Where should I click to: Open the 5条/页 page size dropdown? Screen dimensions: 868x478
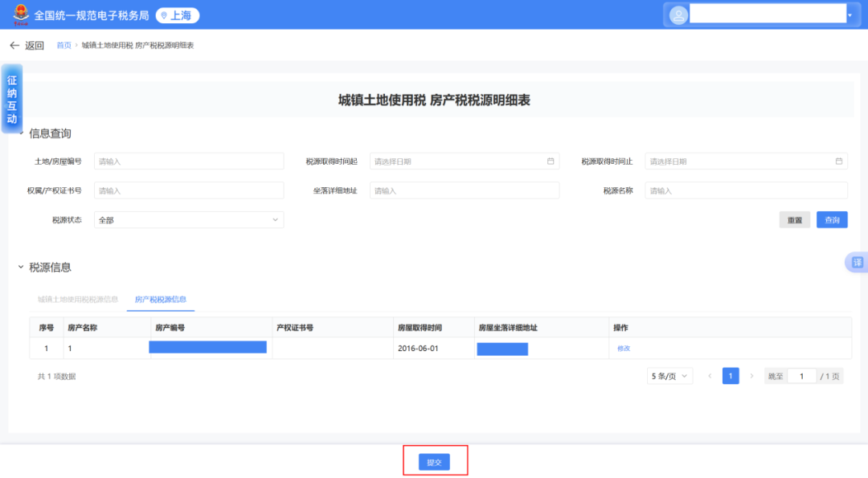[x=669, y=375]
